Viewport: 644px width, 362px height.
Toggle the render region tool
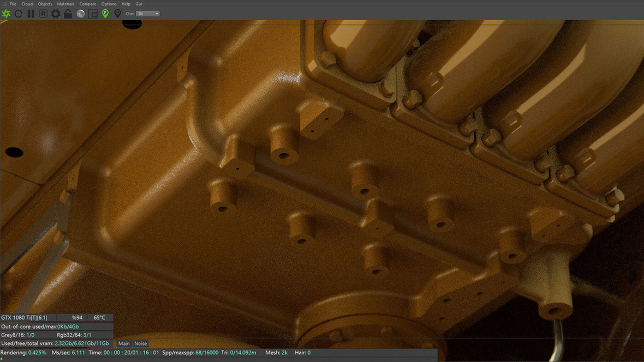pos(93,14)
